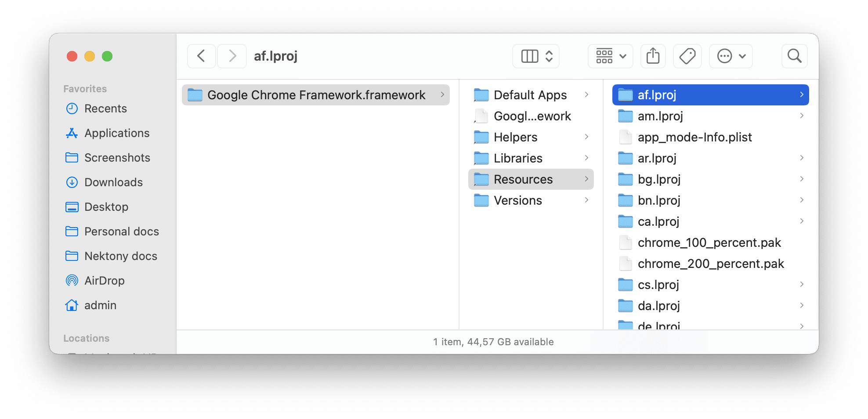Select the Resources folder
The height and width of the screenshot is (419, 868).
pyautogui.click(x=531, y=179)
